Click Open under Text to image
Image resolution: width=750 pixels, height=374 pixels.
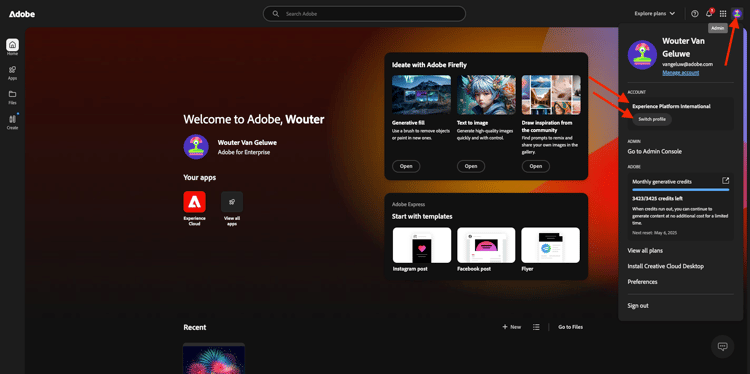point(471,166)
